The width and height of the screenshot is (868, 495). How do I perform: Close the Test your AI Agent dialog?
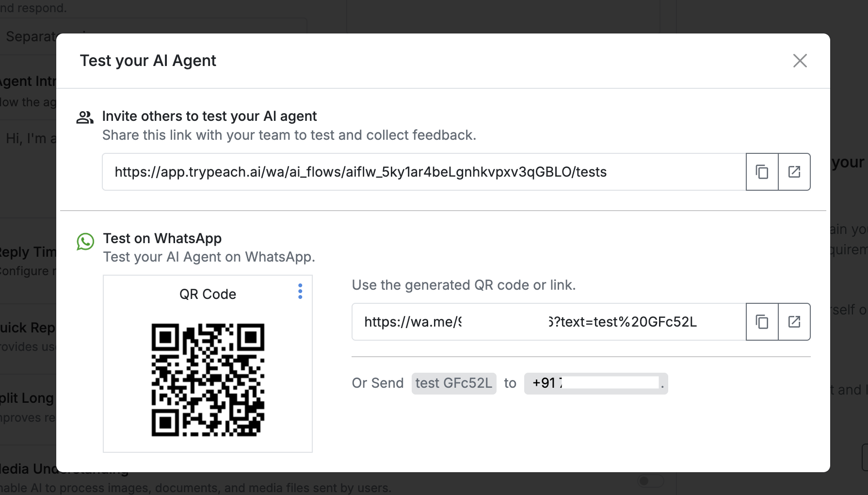800,61
